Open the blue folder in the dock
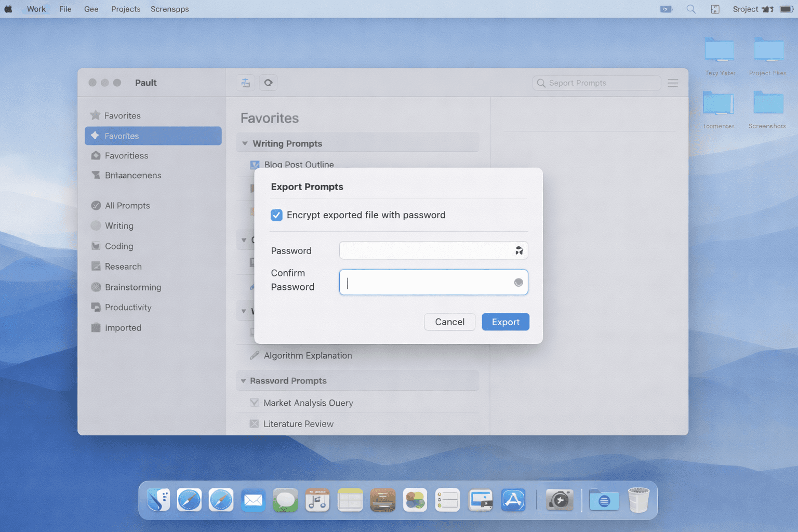The width and height of the screenshot is (798, 532). 604,500
